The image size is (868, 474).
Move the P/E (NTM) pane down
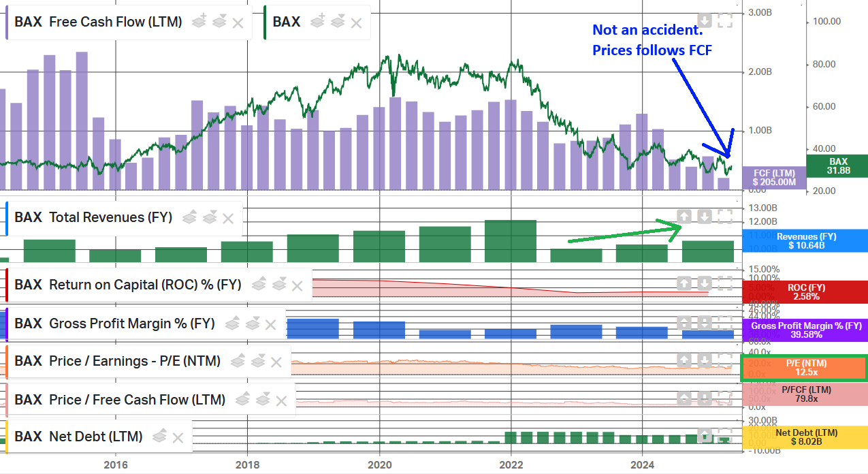click(x=705, y=360)
